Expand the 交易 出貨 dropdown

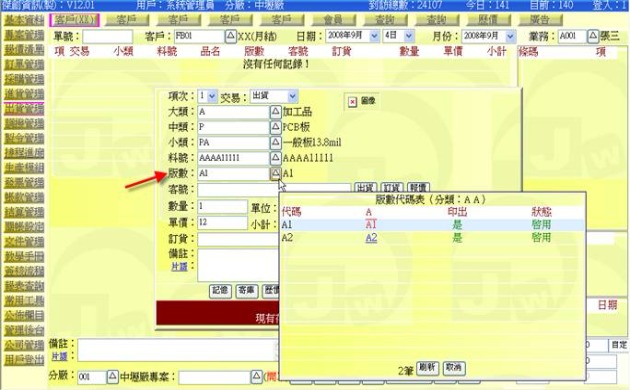[292, 96]
